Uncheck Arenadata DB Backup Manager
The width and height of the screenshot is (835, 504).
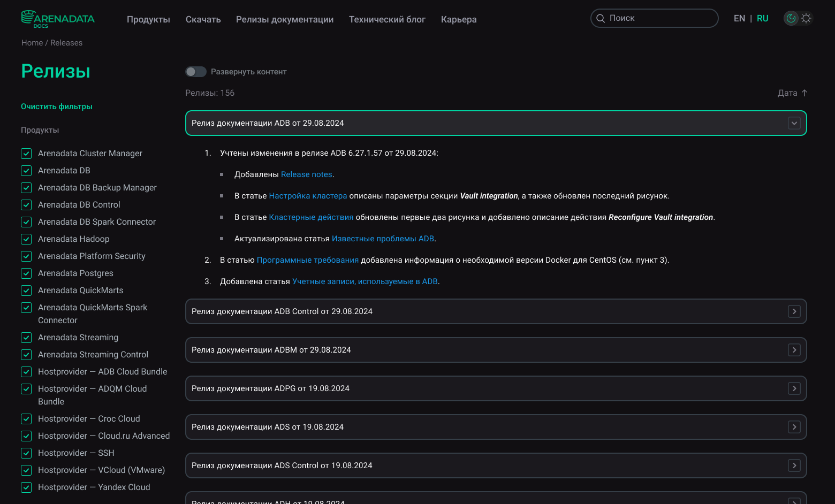26,188
